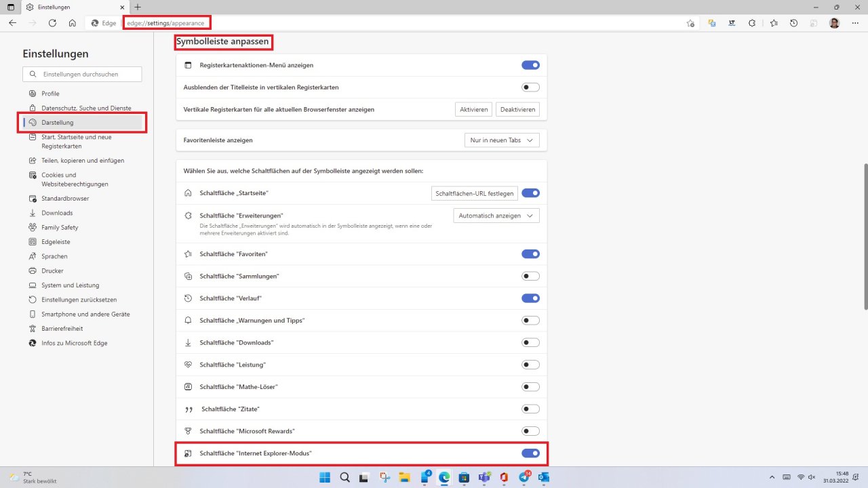Disable Registerkartenaktionen-Menü anzeigen toggle

click(x=530, y=65)
